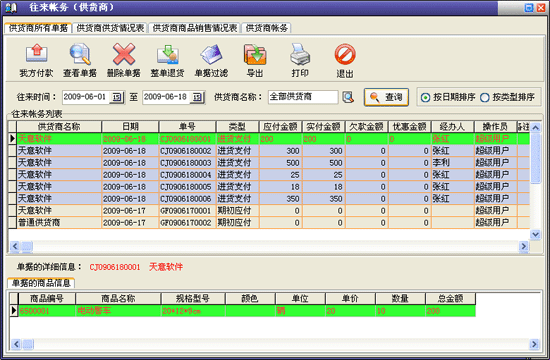Click the list's vertical scrollbar down arrow
This screenshot has height=360, width=550.
[x=535, y=234]
